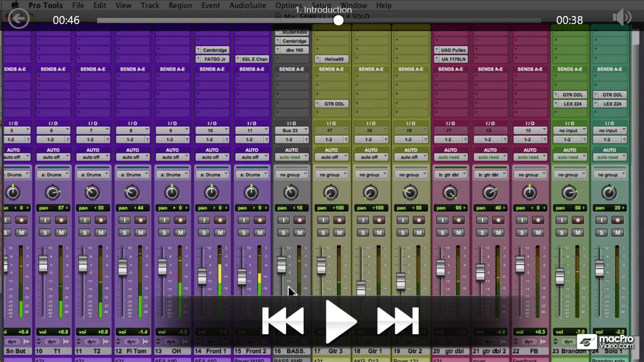Click the pan knob on Solo 1 track
644x362 pixels.
609,193
